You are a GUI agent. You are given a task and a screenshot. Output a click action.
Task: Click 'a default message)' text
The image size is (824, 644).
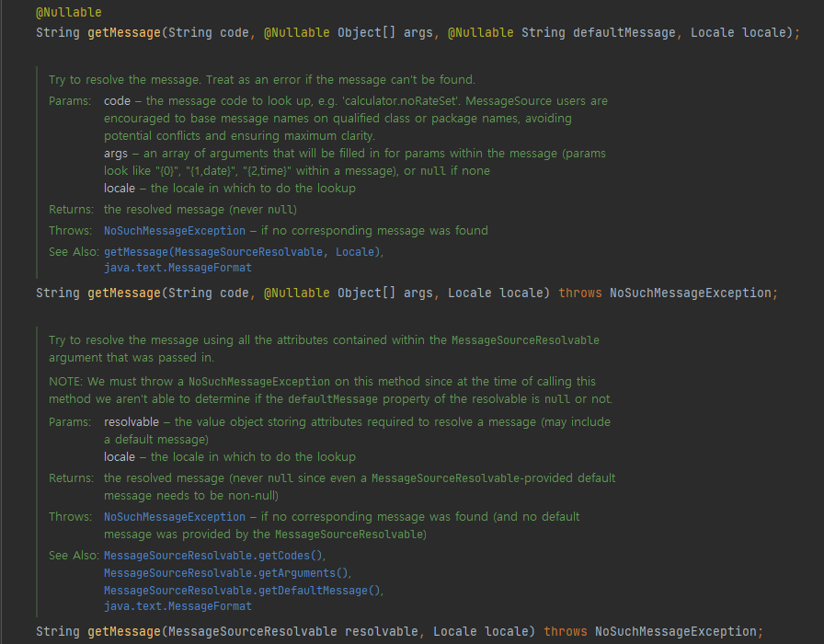tap(156, 440)
